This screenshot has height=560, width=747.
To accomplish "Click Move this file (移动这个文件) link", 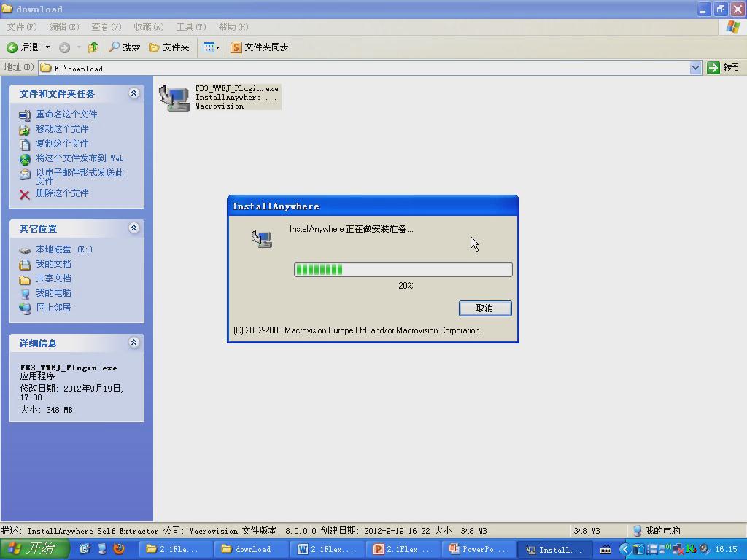I will click(x=63, y=128).
